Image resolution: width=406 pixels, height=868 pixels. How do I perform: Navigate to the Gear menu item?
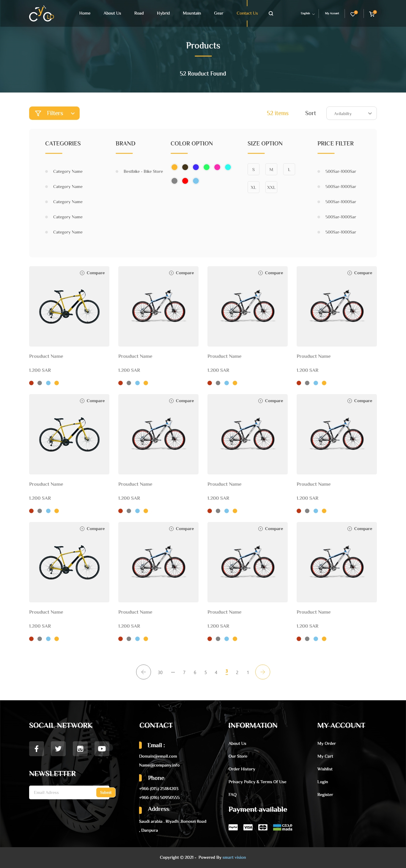[x=218, y=13]
